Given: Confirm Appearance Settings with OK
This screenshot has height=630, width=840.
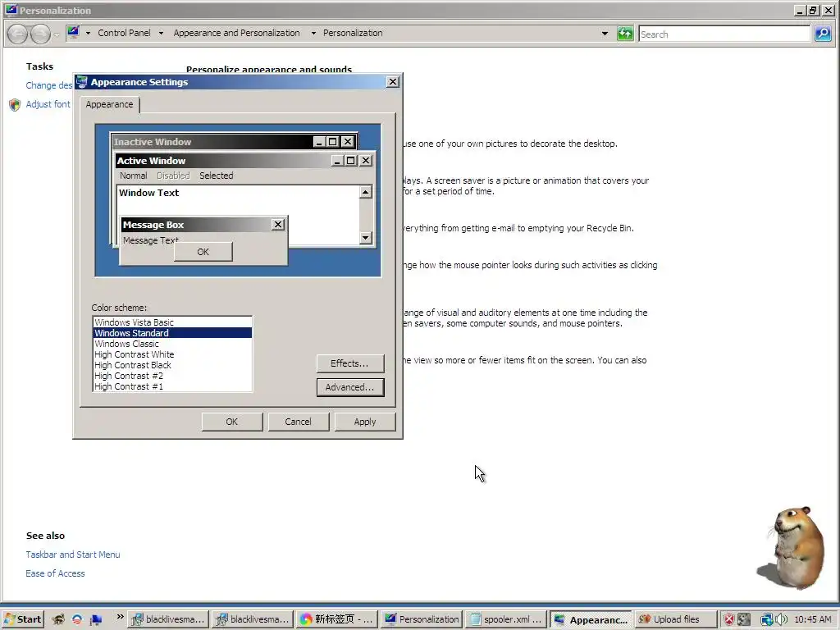Looking at the screenshot, I should click(232, 422).
